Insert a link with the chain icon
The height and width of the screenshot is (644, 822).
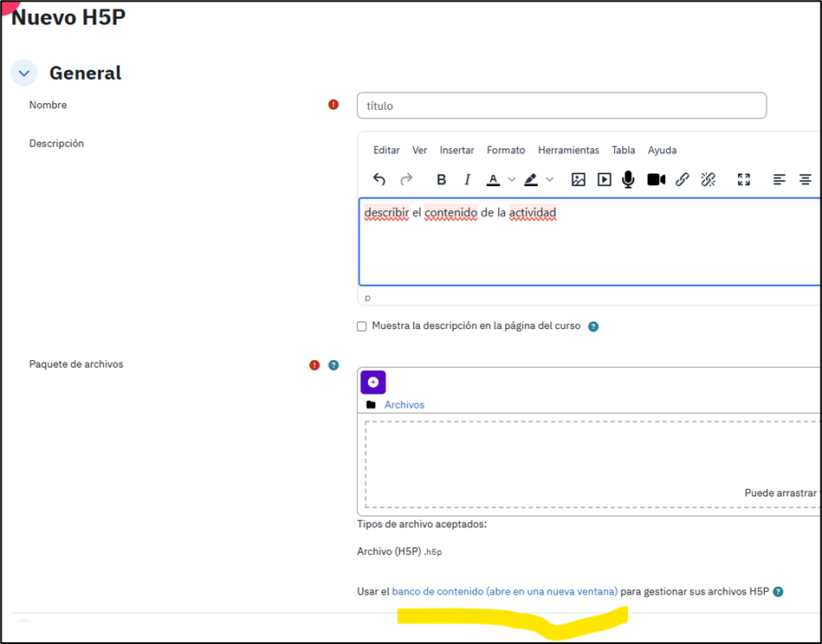pyautogui.click(x=683, y=179)
